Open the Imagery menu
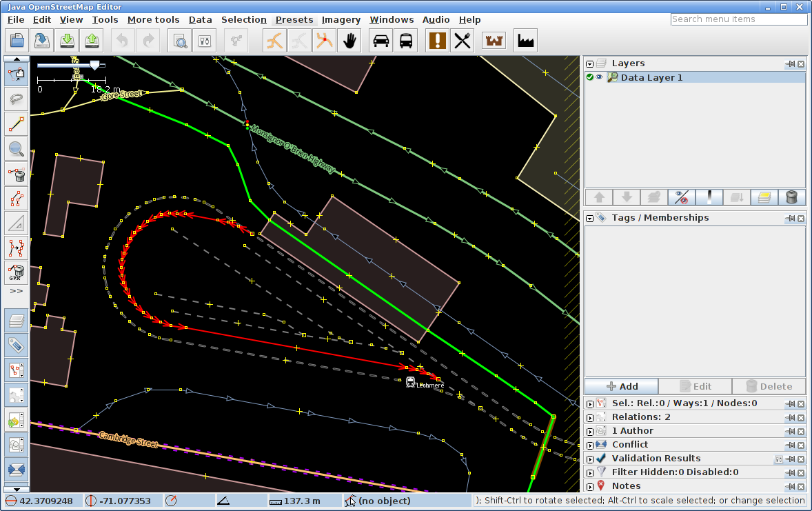The width and height of the screenshot is (812, 511). (x=341, y=20)
